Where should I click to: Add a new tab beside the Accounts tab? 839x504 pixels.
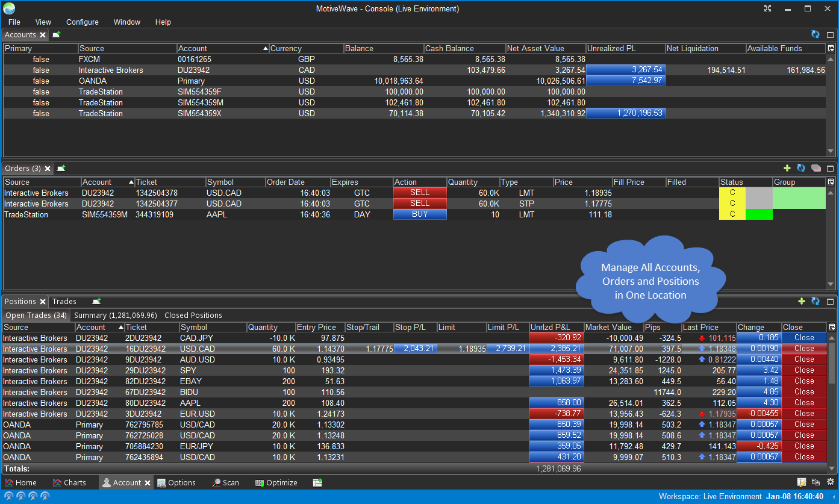point(56,35)
